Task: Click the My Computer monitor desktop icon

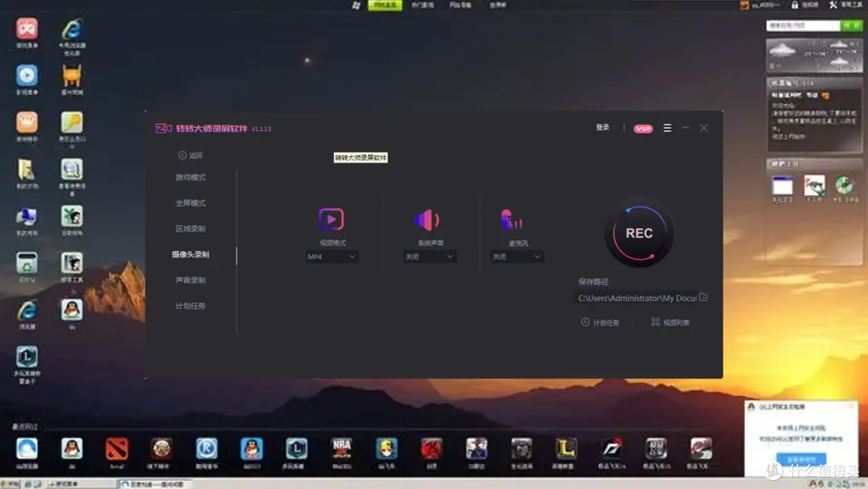Action: tap(27, 216)
